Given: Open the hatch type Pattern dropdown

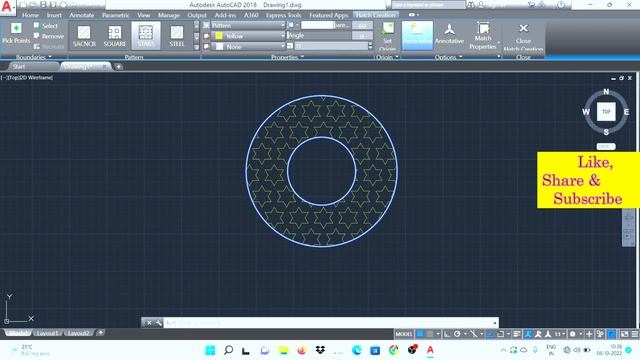Looking at the screenshot, I should click(248, 25).
